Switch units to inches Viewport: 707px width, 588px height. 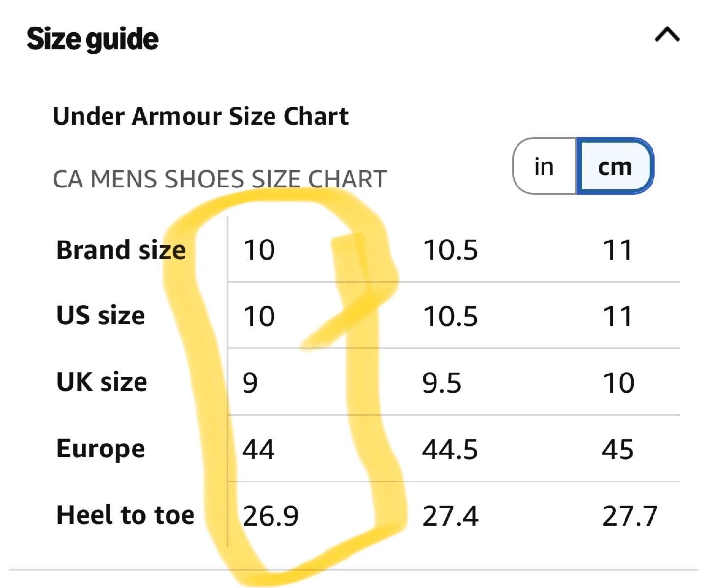coord(544,166)
